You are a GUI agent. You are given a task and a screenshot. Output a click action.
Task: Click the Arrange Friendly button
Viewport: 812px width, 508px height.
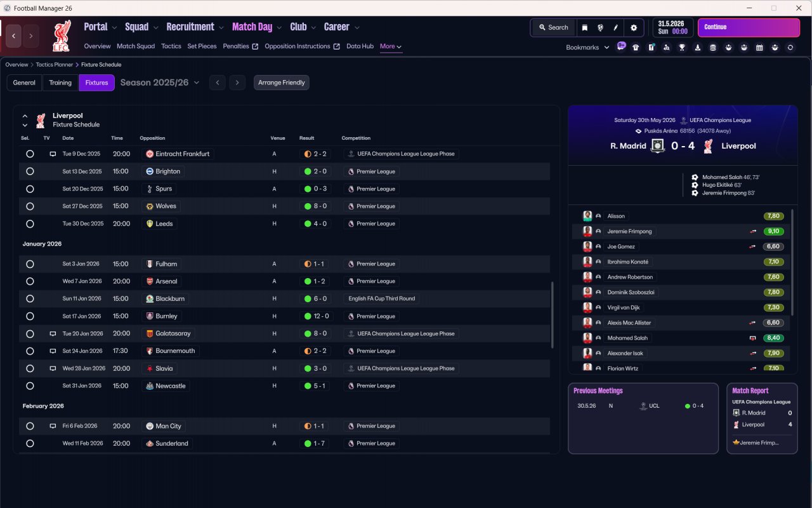click(282, 83)
